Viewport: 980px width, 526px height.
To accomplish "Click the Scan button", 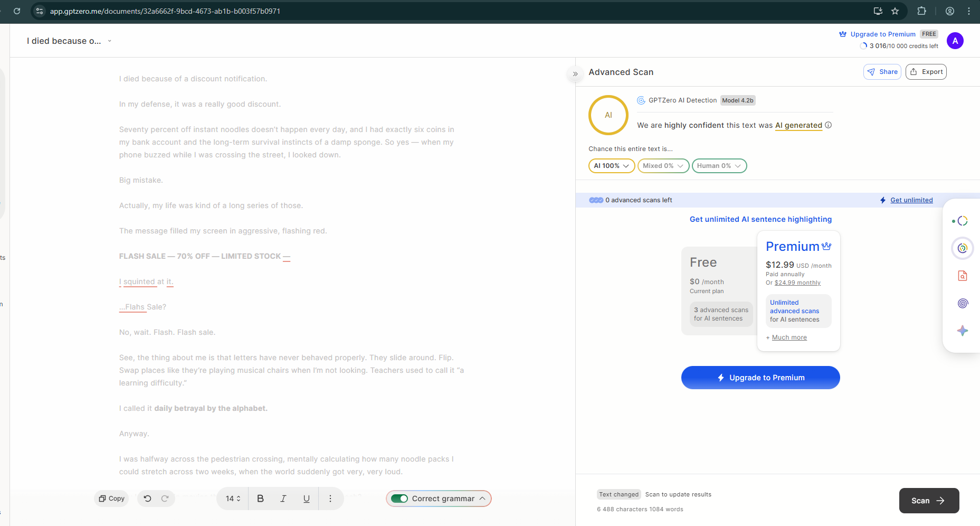I will (x=928, y=501).
